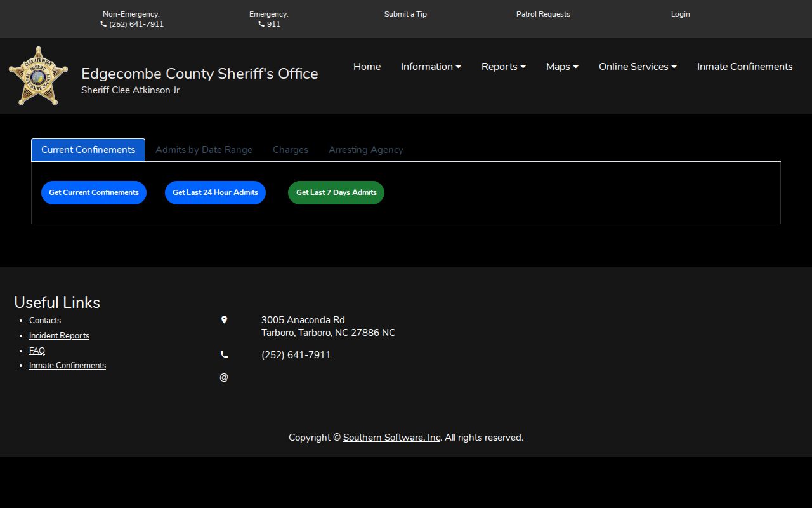Viewport: 812px width, 508px height.
Task: Expand the Maps dropdown menu
Action: (562, 67)
